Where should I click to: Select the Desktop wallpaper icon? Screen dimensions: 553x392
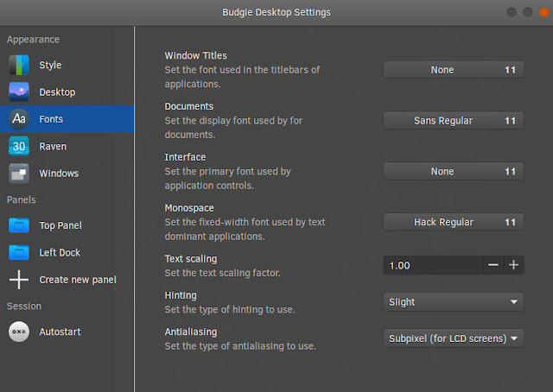(19, 92)
